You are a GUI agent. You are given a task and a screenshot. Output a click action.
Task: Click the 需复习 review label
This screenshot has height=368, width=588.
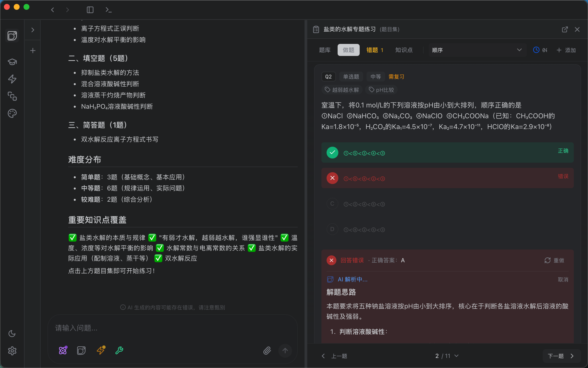point(396,77)
